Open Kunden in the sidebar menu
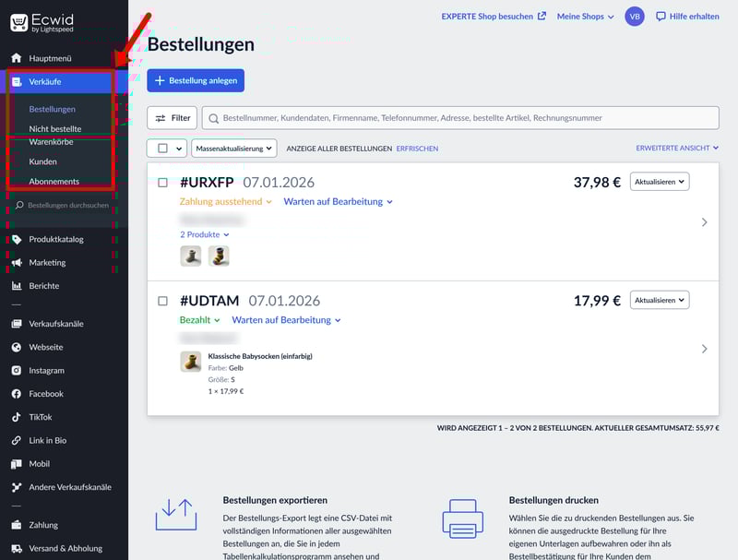Image resolution: width=738 pixels, height=560 pixels. point(42,161)
